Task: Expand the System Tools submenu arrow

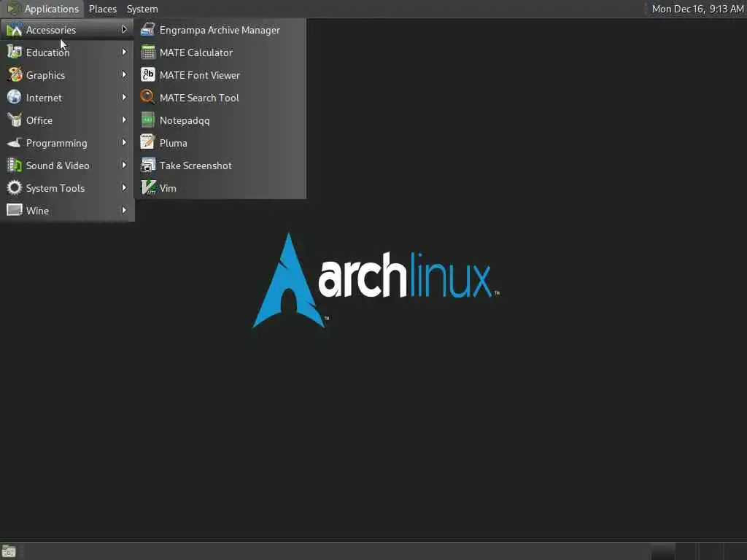Action: (124, 187)
